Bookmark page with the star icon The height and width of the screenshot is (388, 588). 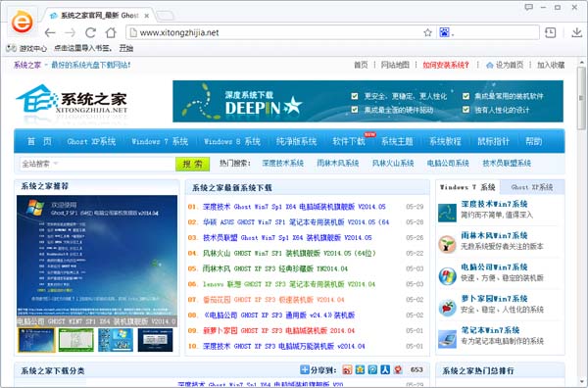pos(427,32)
